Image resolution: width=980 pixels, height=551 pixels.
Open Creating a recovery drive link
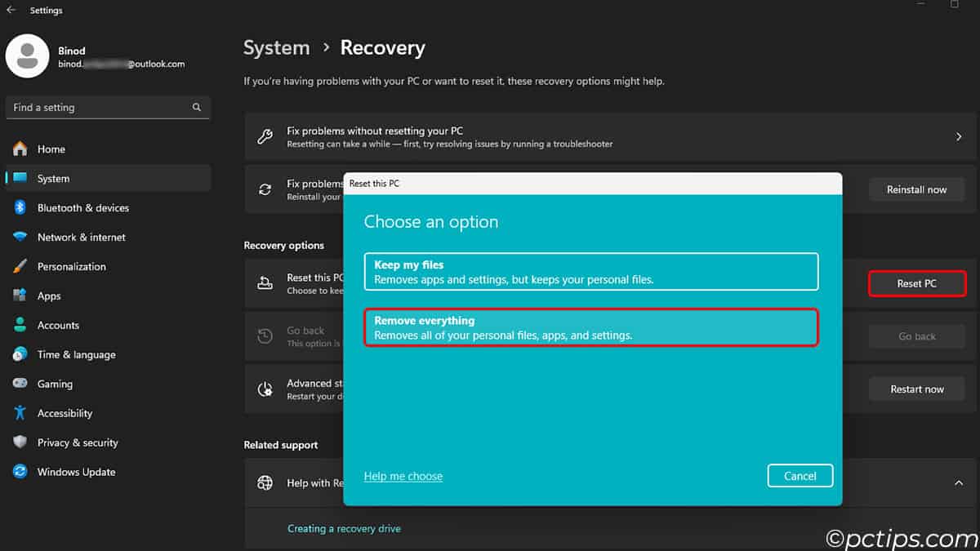[x=344, y=529]
